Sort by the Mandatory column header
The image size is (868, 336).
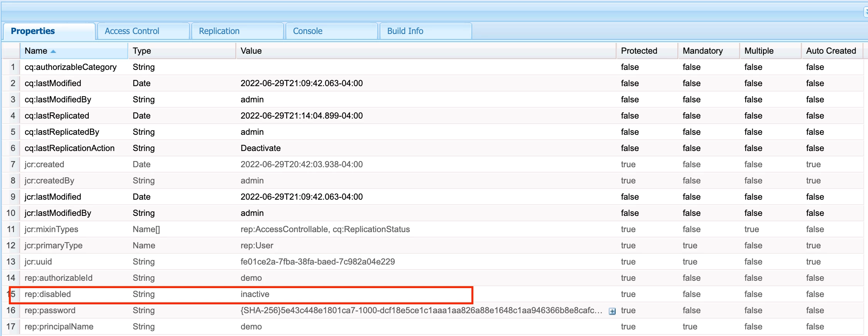point(709,51)
